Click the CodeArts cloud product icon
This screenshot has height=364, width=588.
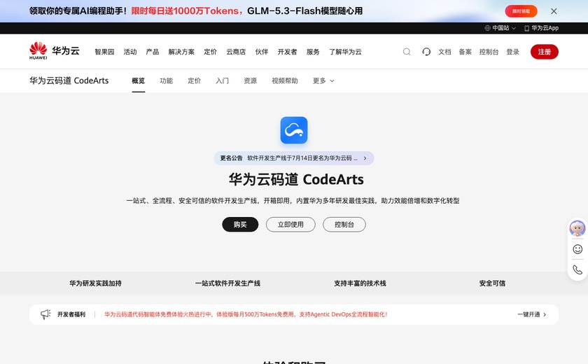pyautogui.click(x=294, y=130)
